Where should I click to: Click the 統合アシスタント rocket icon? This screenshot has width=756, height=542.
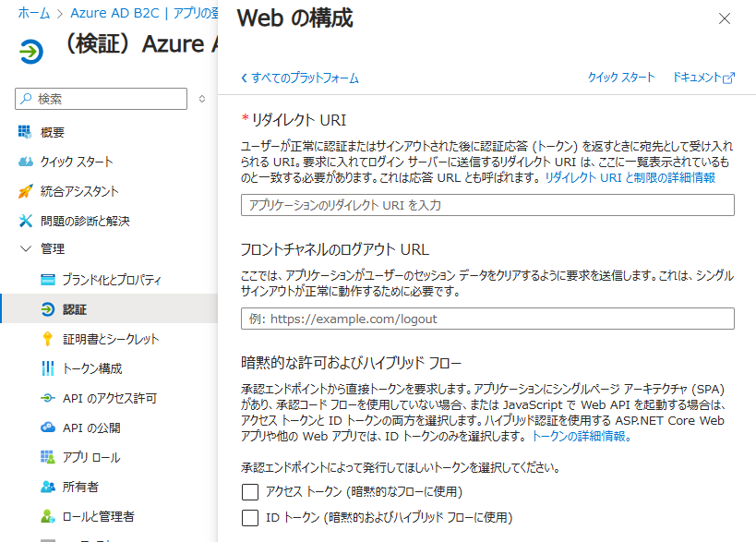point(26,191)
